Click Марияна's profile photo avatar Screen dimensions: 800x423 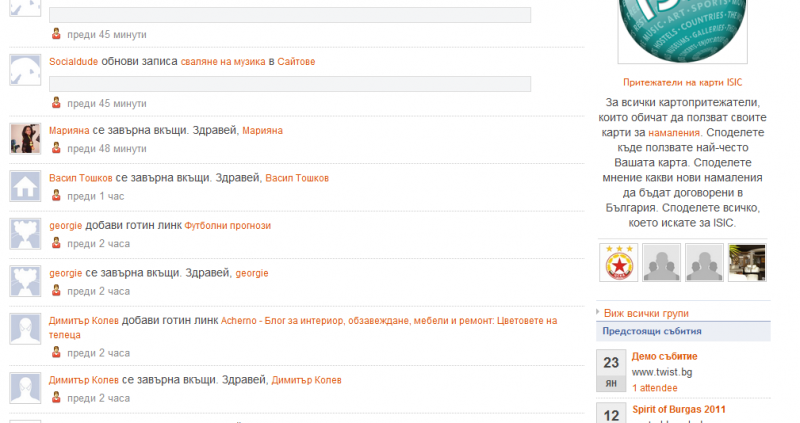tap(24, 139)
